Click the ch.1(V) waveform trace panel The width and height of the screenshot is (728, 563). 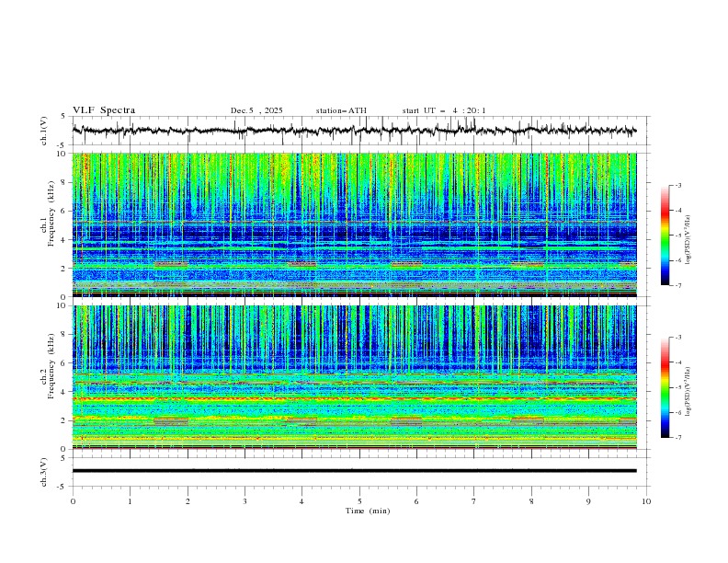click(x=358, y=131)
